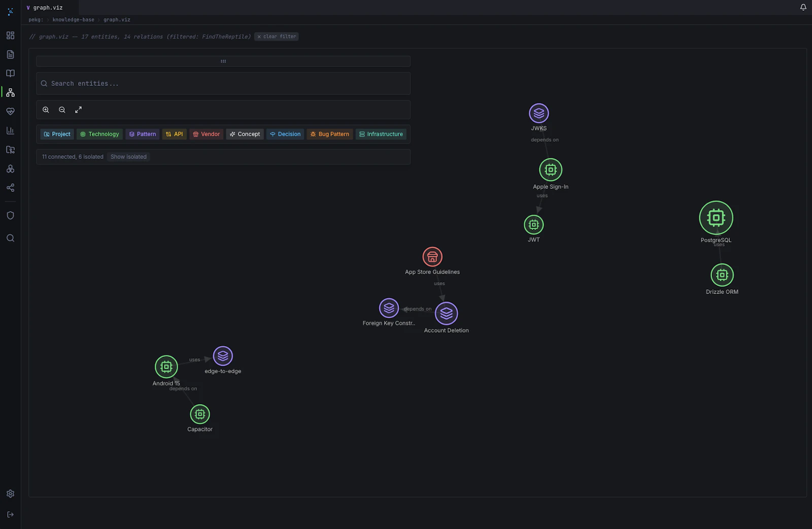Screen dimensions: 812x529
Task: Open the dashboard grid icon in sidebar
Action: (10, 36)
